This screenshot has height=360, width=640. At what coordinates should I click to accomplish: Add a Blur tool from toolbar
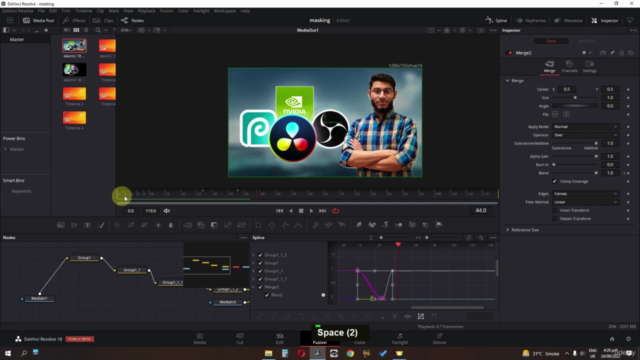point(171,225)
